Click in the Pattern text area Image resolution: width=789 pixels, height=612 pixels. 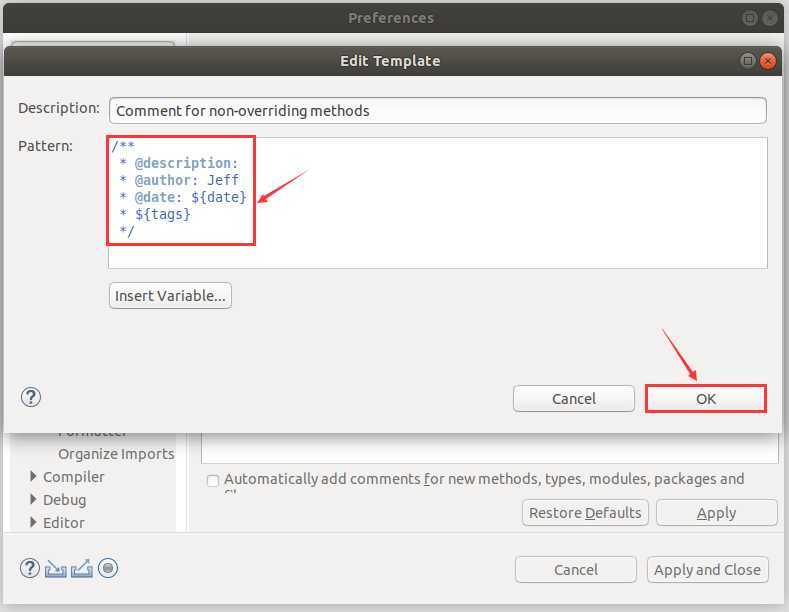tap(437, 203)
